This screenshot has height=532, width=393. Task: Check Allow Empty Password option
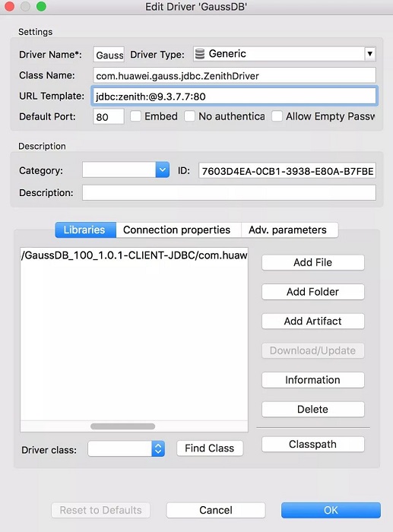point(277,116)
